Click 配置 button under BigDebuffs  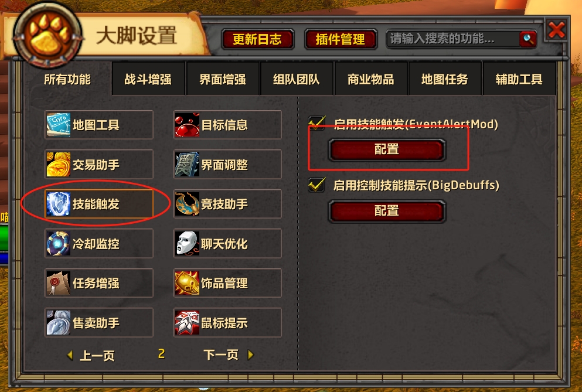[387, 211]
